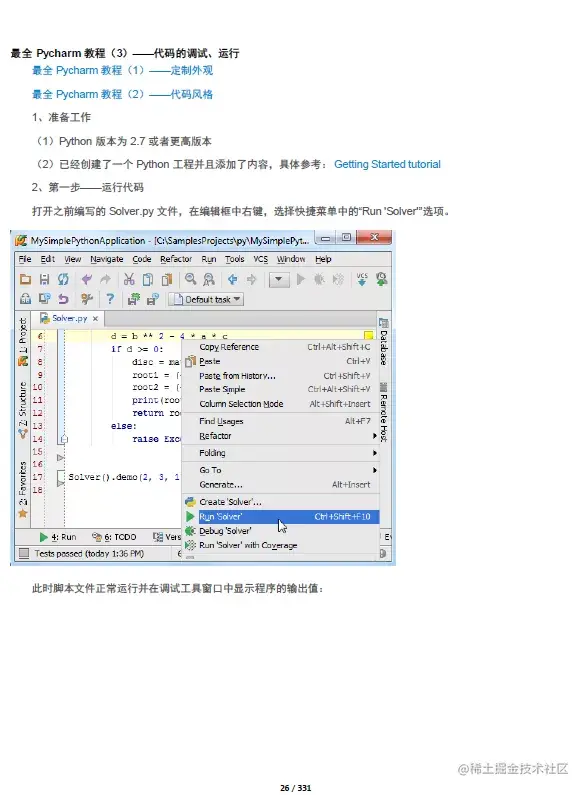Select Paste Simple in context menu
The height and width of the screenshot is (795, 588).
(x=281, y=389)
